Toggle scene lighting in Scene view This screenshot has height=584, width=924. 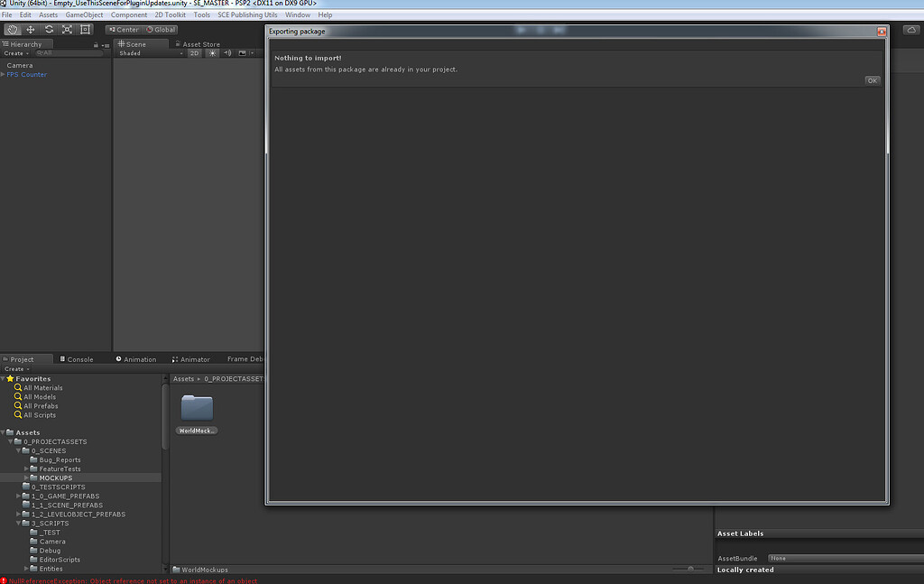coord(213,52)
